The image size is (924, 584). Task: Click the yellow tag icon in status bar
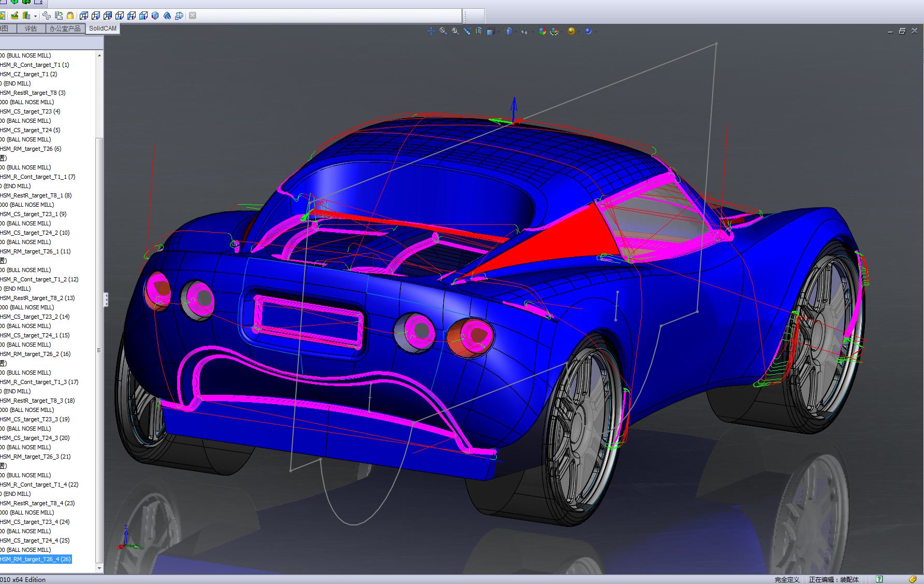913,579
